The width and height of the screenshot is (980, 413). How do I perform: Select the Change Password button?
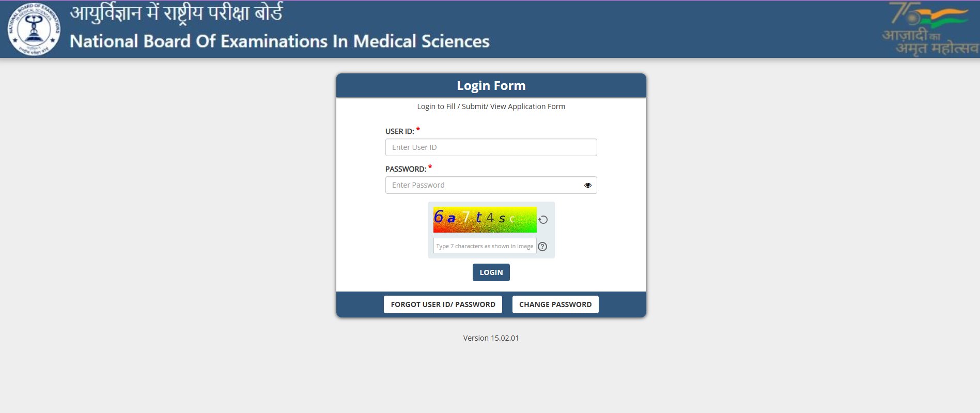[555, 304]
